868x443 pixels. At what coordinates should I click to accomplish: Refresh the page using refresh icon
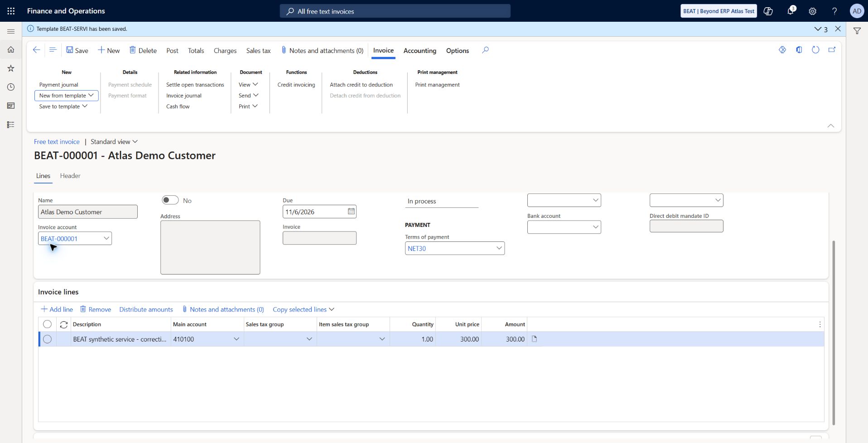(815, 50)
